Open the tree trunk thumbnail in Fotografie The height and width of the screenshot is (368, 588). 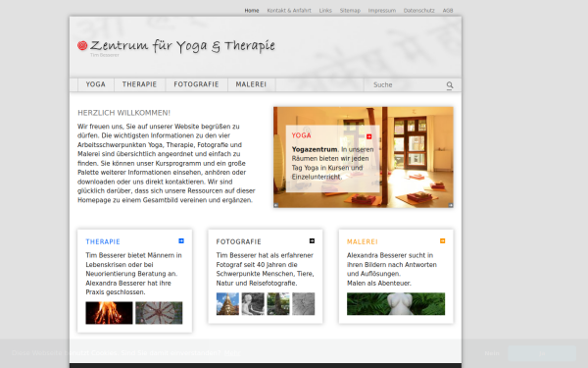(x=278, y=304)
